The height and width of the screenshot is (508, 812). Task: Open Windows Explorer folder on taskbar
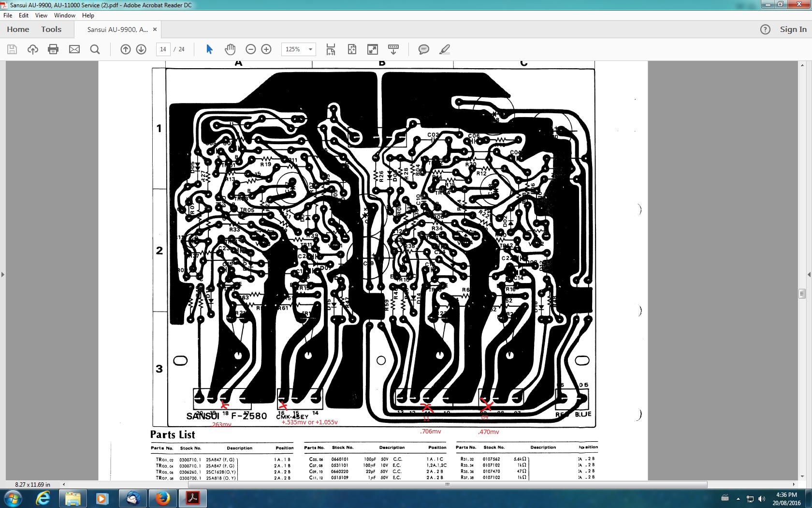pos(72,498)
